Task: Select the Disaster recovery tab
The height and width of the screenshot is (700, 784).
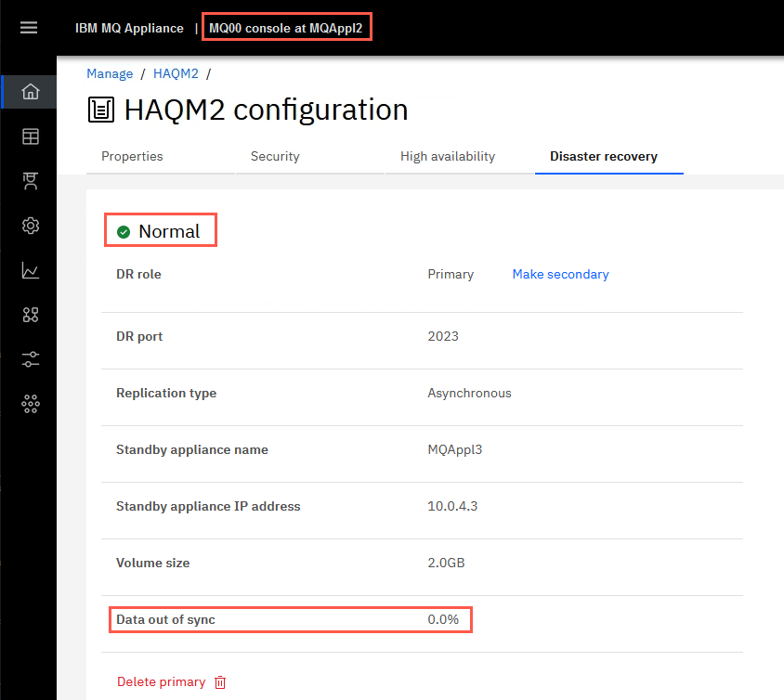Action: click(x=604, y=156)
